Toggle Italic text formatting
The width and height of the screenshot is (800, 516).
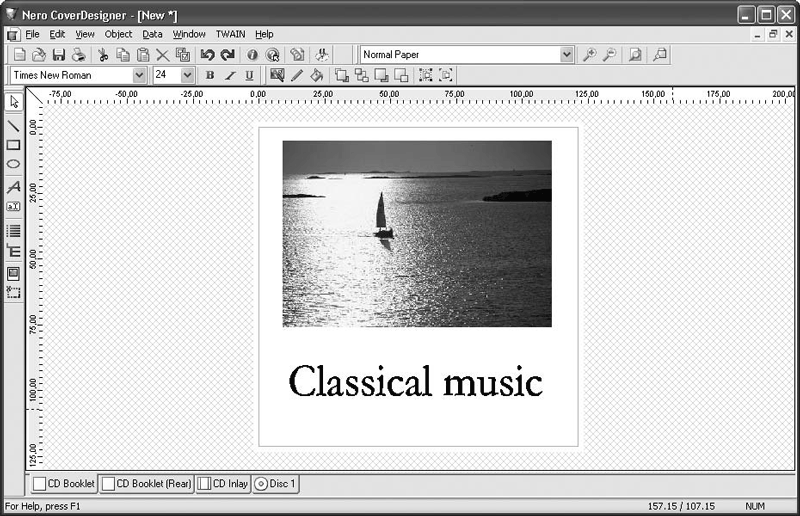(230, 75)
